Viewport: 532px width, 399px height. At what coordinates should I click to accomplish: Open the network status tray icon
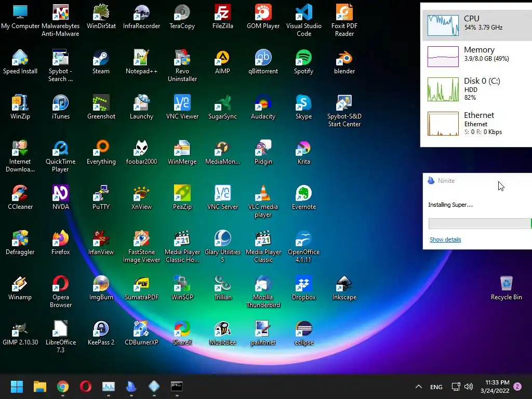coord(456,387)
